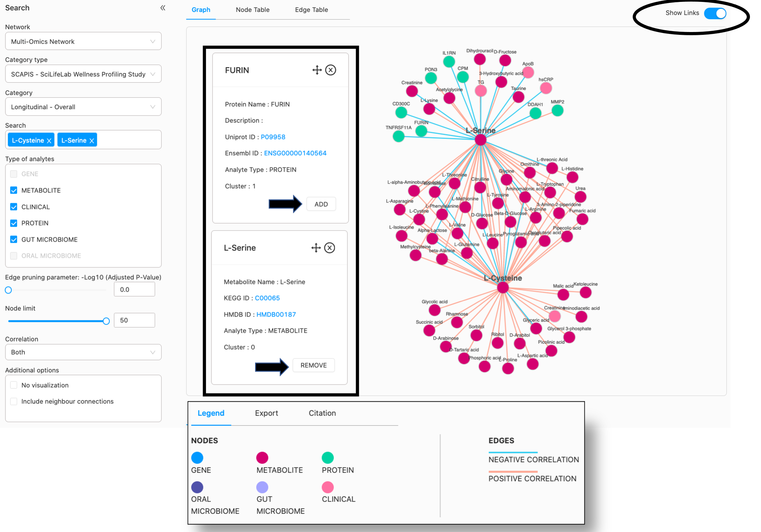
Task: Uncheck the METABOLITE analyte checkbox
Action: (x=14, y=190)
